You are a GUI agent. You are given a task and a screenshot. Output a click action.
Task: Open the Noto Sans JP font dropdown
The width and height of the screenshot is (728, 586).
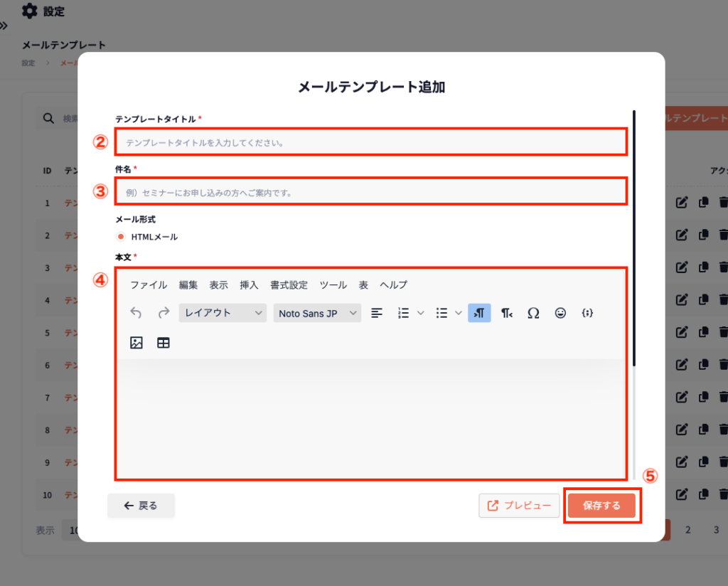317,313
